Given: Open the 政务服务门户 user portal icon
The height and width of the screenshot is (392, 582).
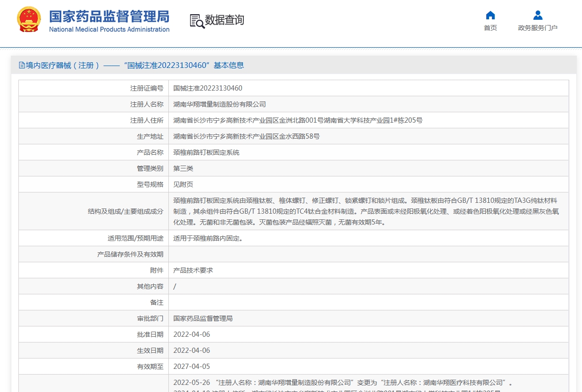Looking at the screenshot, I should point(538,15).
